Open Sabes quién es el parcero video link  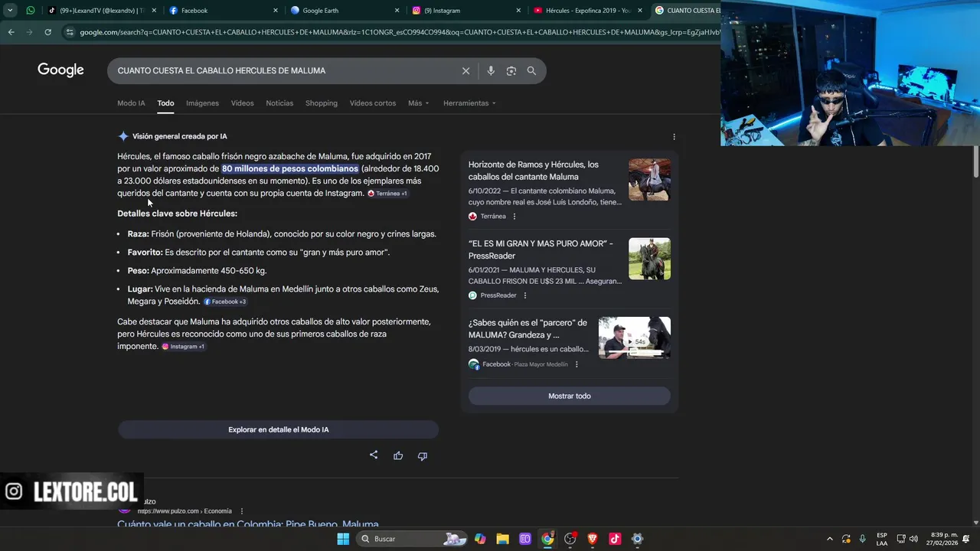click(528, 328)
